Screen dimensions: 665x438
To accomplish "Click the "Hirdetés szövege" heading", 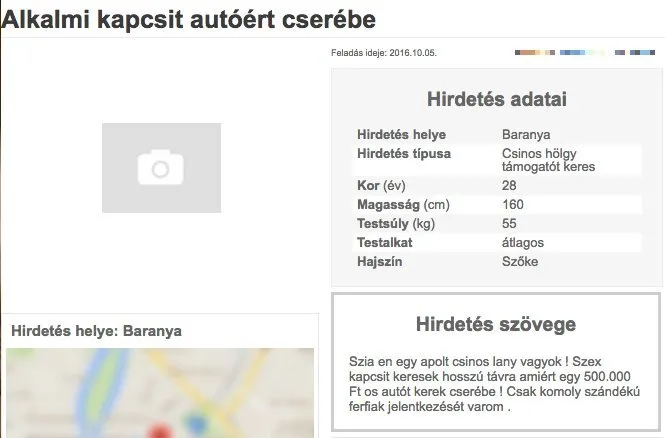I will 496,324.
